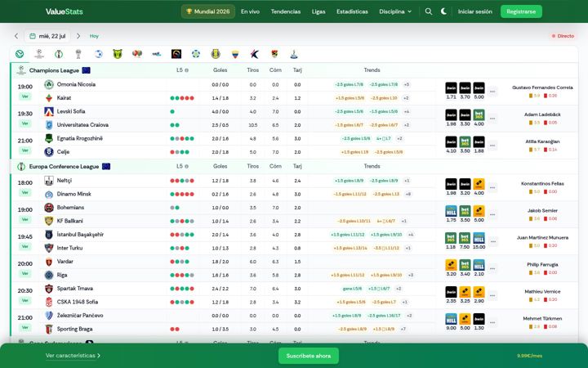
Task: Open more odds for İstanbul Başakşehir match
Action: (492, 241)
